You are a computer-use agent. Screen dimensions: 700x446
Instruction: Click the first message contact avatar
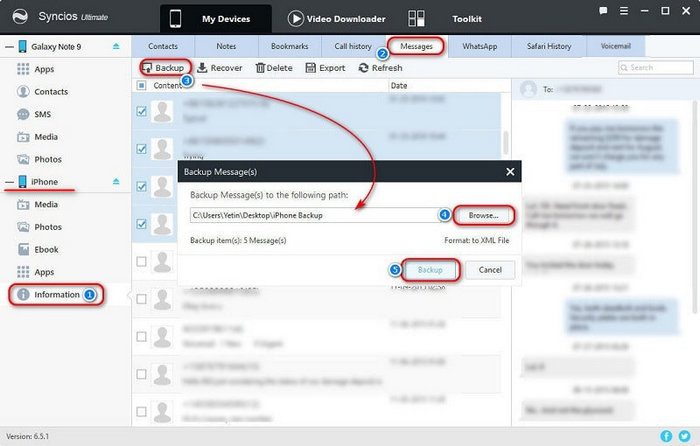(x=162, y=112)
